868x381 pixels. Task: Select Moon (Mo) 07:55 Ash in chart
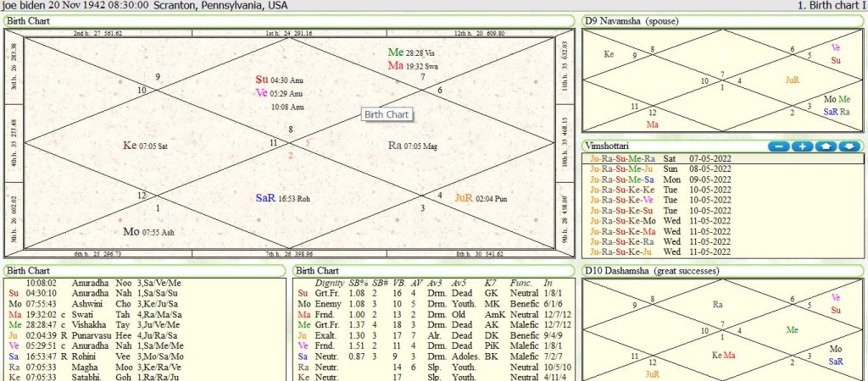[131, 231]
